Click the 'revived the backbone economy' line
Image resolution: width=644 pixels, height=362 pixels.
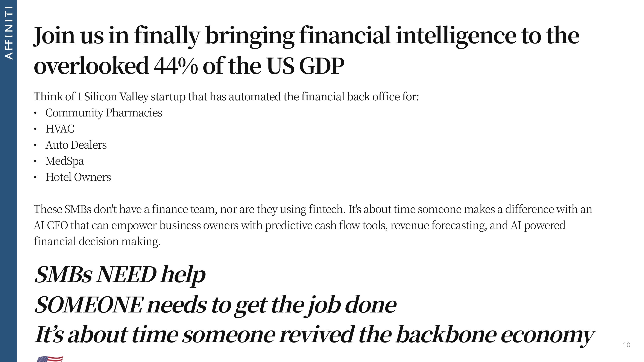314,335
